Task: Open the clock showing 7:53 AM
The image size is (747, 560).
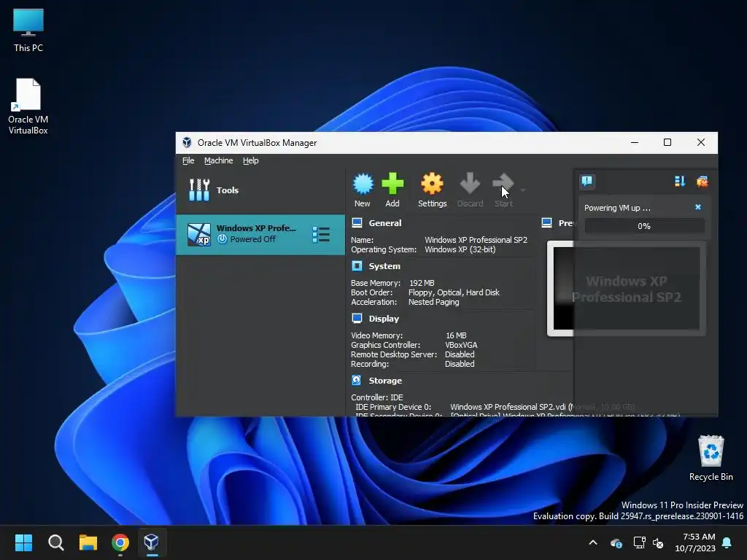Action: tap(695, 542)
